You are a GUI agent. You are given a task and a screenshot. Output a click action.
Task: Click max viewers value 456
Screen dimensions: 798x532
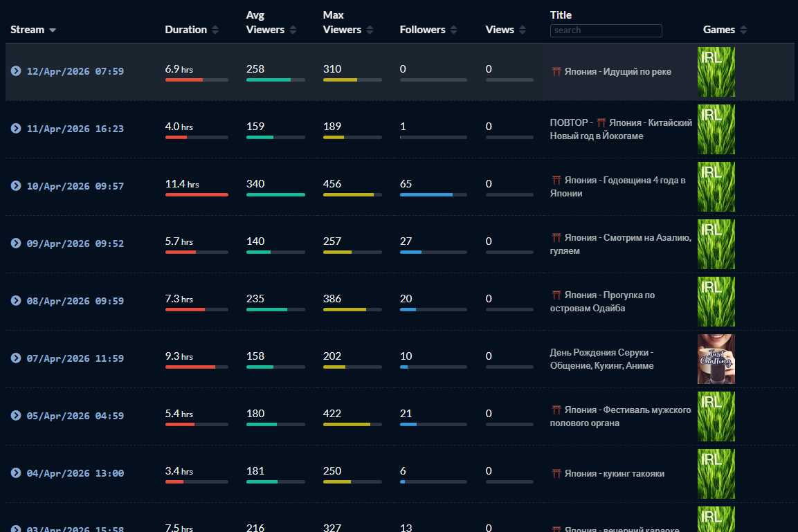332,183
